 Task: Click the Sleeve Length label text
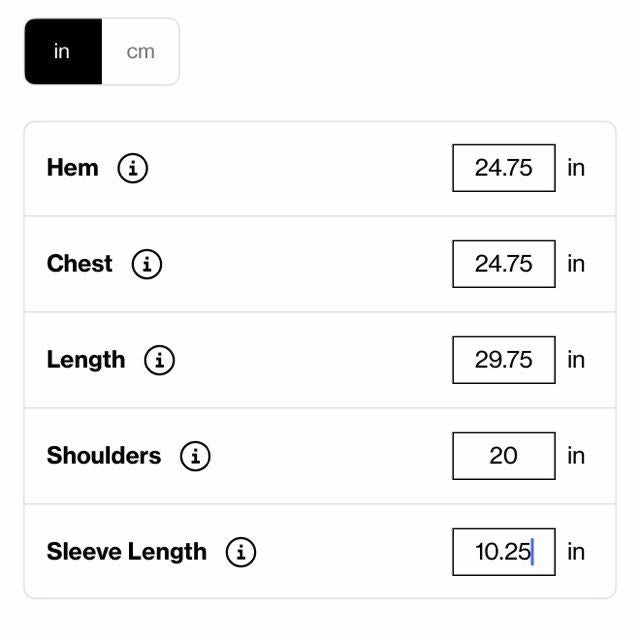(127, 552)
